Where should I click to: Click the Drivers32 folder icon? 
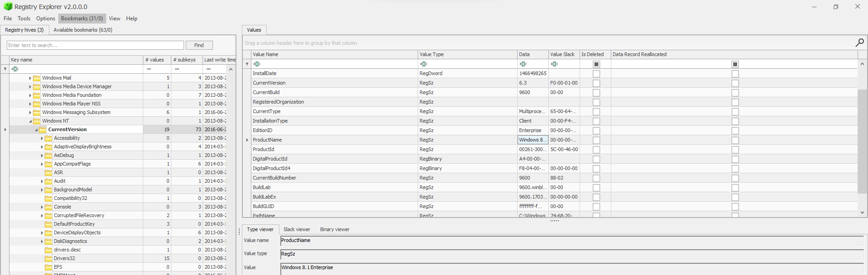(x=49, y=258)
